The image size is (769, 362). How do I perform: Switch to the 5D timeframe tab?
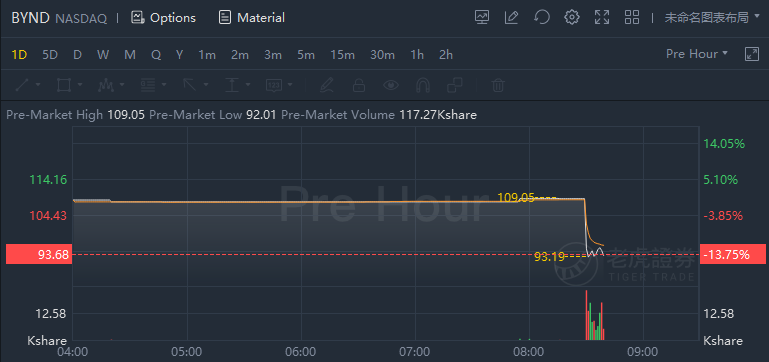coord(50,54)
